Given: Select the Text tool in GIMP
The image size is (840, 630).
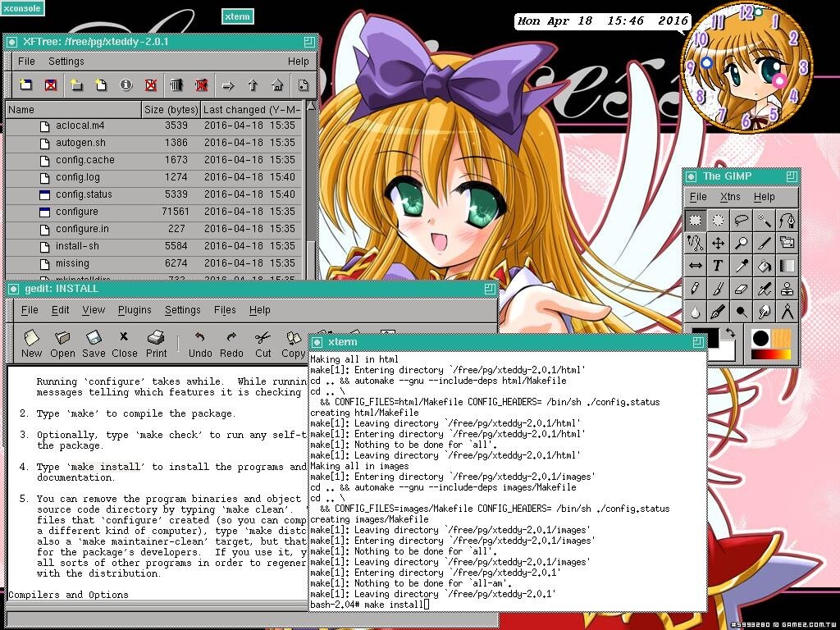Looking at the screenshot, I should pos(718,266).
